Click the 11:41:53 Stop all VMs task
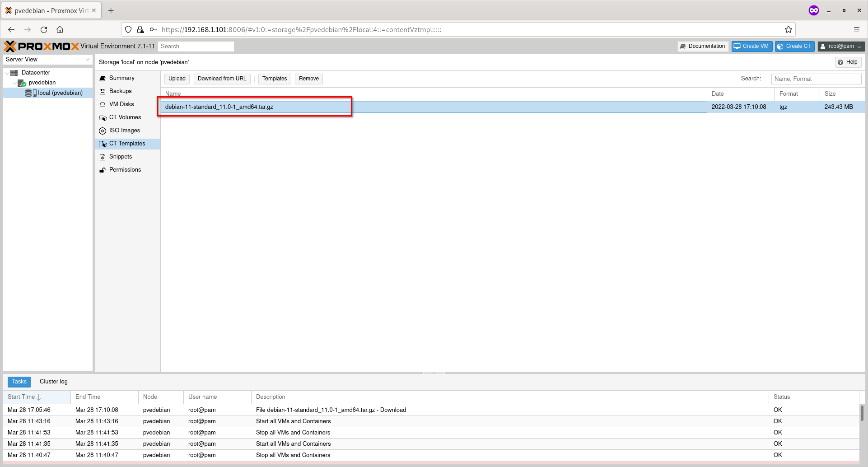The width and height of the screenshot is (868, 467). (x=431, y=433)
